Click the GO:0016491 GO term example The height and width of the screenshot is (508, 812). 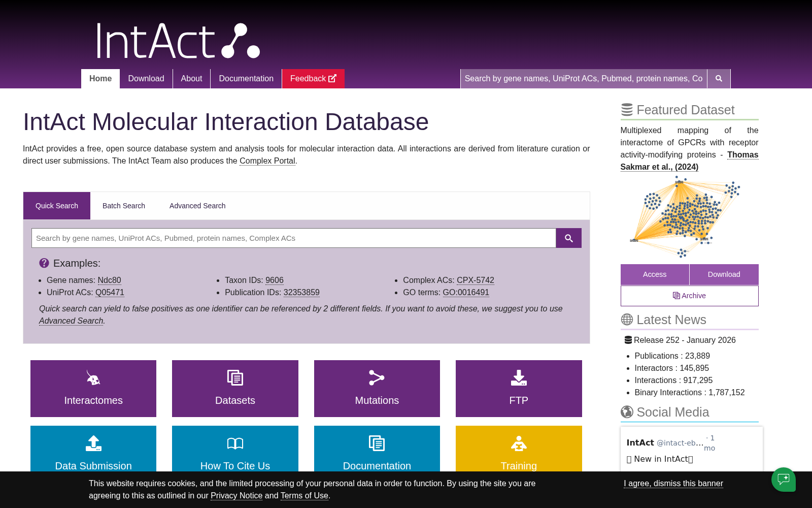(x=466, y=293)
